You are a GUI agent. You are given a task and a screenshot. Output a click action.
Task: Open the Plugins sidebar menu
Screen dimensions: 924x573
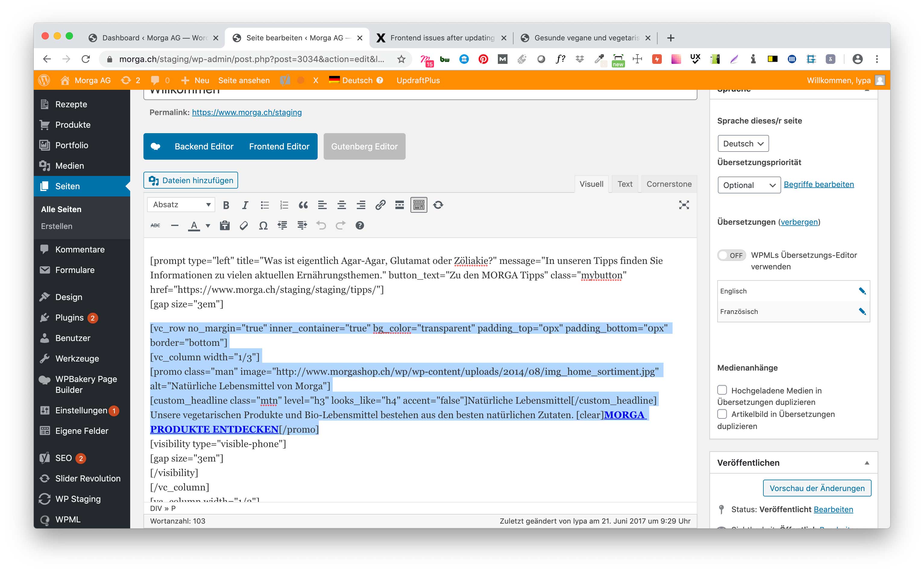tap(69, 318)
